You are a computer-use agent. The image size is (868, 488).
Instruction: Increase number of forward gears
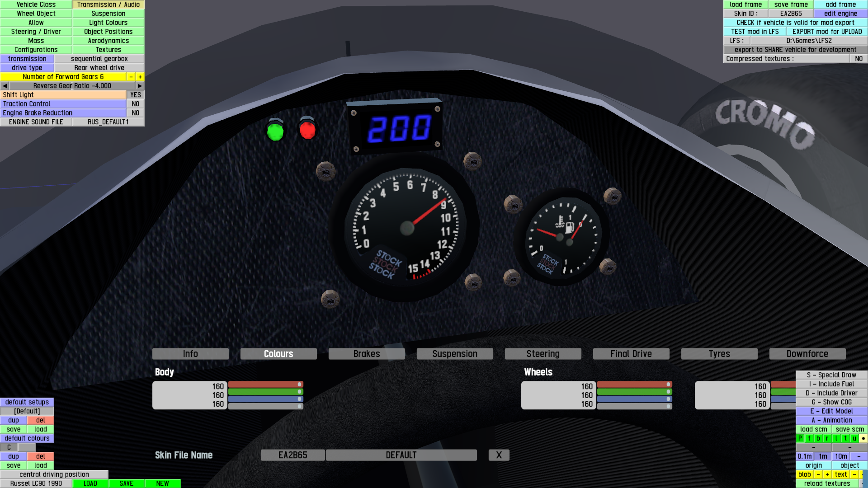click(x=140, y=77)
